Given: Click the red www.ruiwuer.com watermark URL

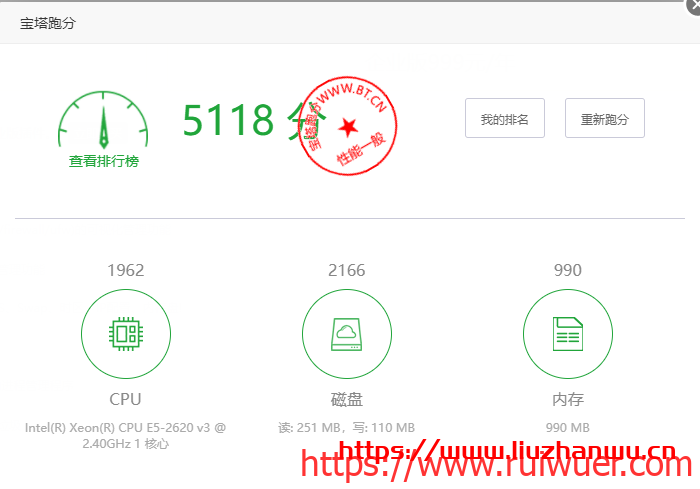Looking at the screenshot, I should tap(496, 466).
